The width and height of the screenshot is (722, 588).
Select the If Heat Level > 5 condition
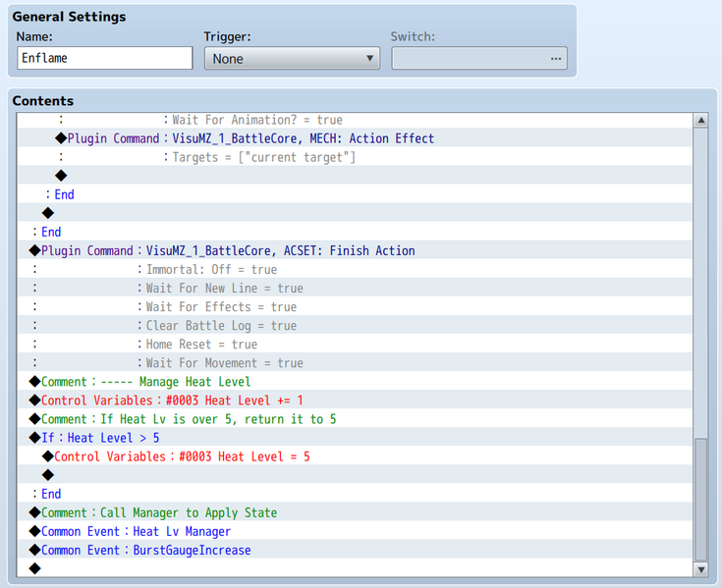tap(113, 438)
